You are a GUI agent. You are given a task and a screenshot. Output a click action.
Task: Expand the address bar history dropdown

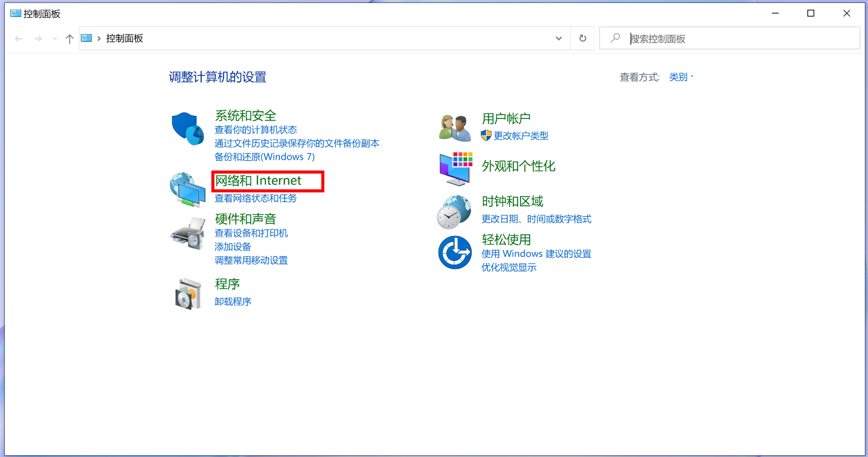click(559, 38)
